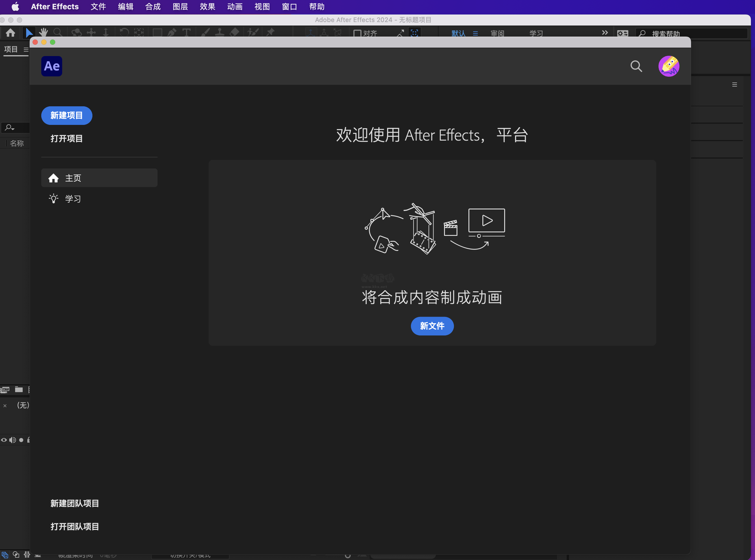Select the Clone Stamp tool

point(220,32)
